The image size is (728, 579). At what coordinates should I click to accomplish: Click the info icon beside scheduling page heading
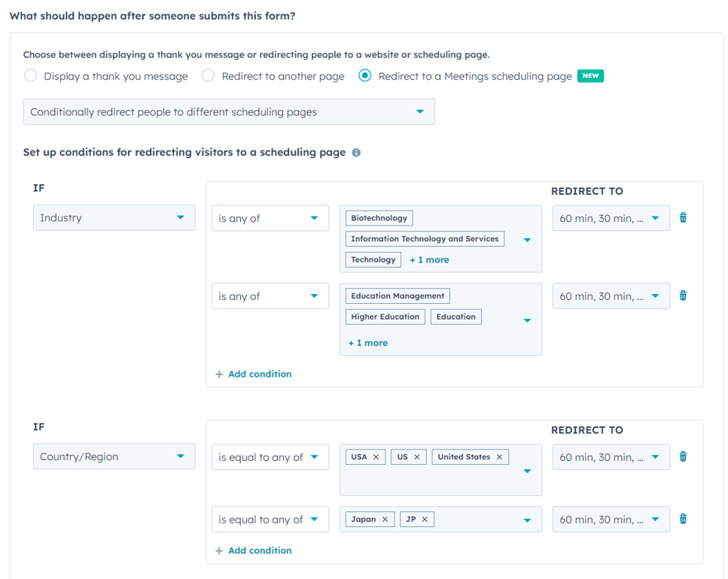(x=356, y=153)
